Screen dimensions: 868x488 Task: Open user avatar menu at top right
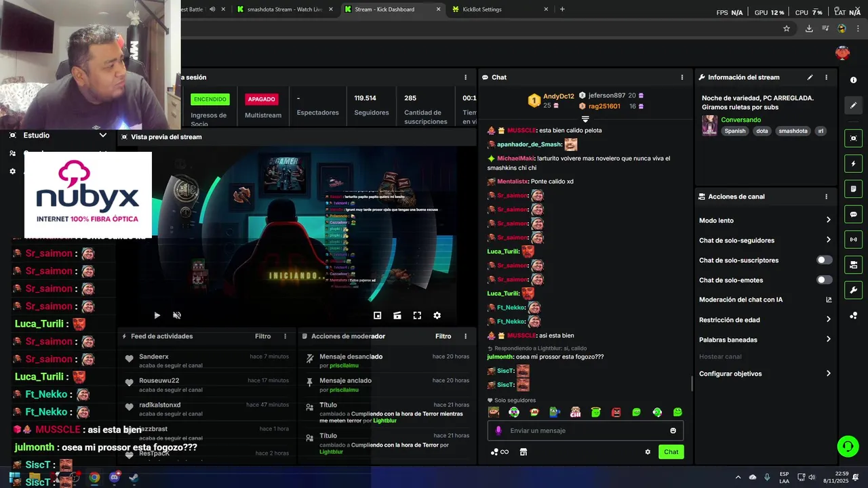point(842,53)
